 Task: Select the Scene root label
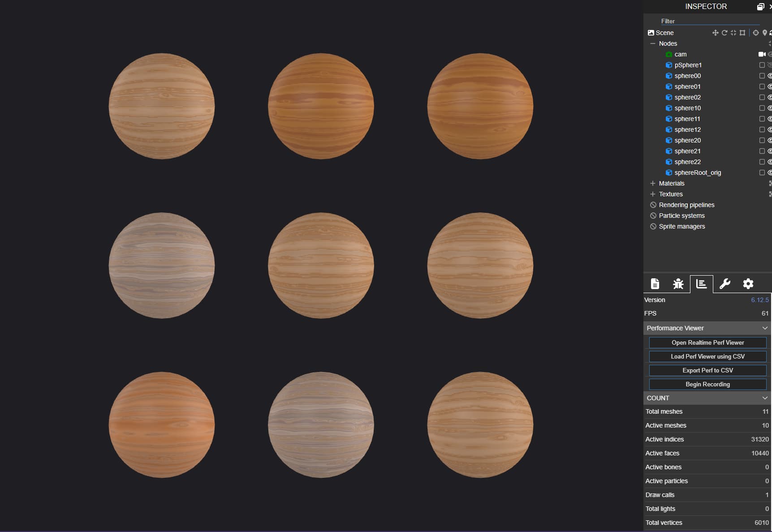coord(664,33)
